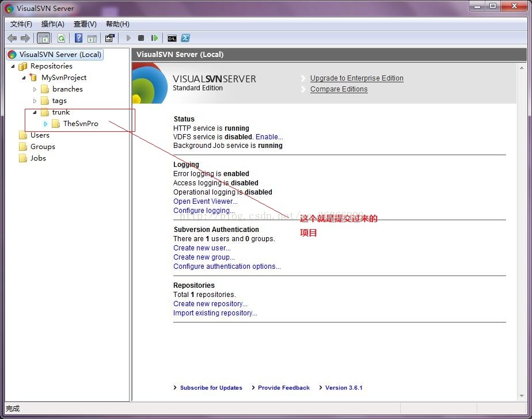Click the Refresh toolbar icon
The height and width of the screenshot is (419, 532).
click(61, 38)
